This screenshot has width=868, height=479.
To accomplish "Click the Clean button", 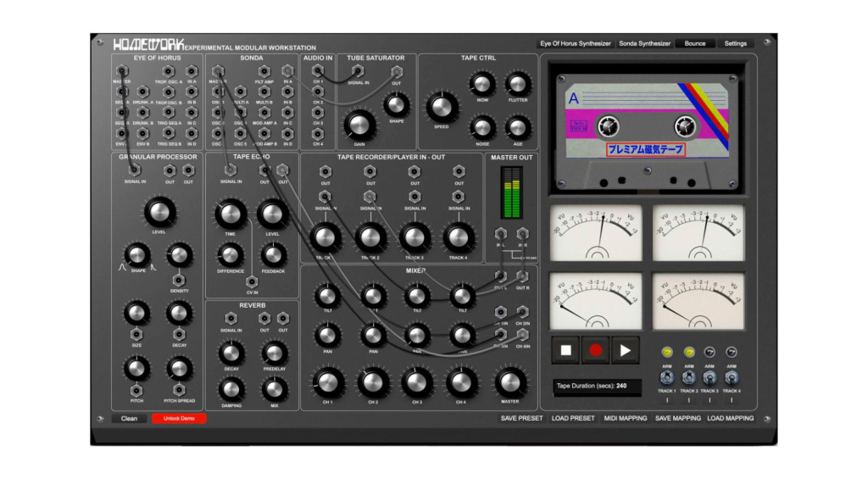I will [x=130, y=418].
